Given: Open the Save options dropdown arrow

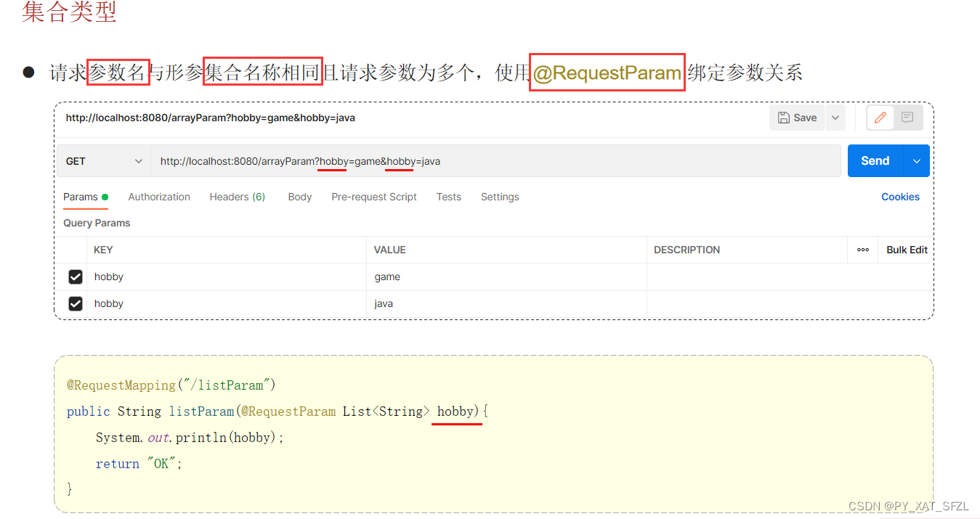Looking at the screenshot, I should pos(835,118).
